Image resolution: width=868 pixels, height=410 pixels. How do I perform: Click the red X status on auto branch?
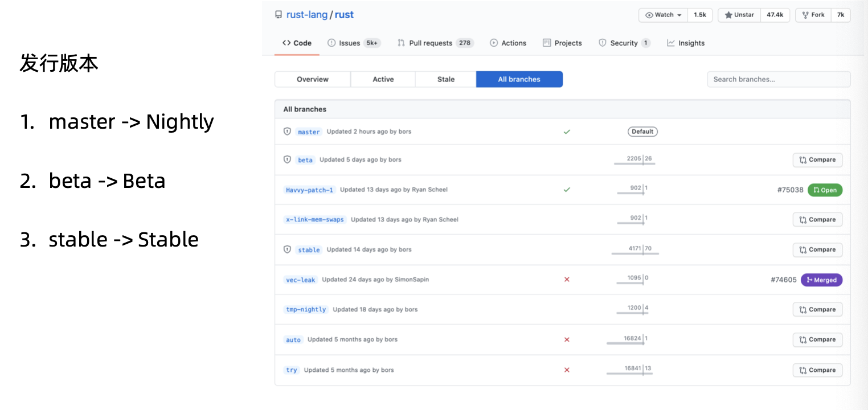click(567, 339)
